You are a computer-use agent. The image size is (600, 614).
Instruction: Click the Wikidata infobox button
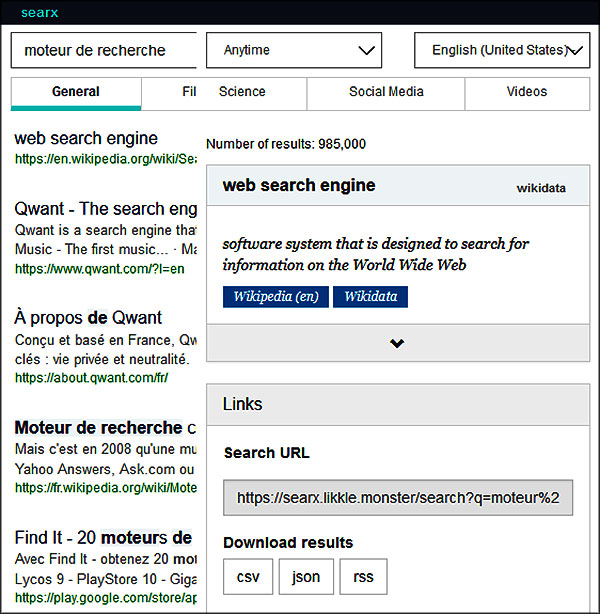tap(370, 297)
